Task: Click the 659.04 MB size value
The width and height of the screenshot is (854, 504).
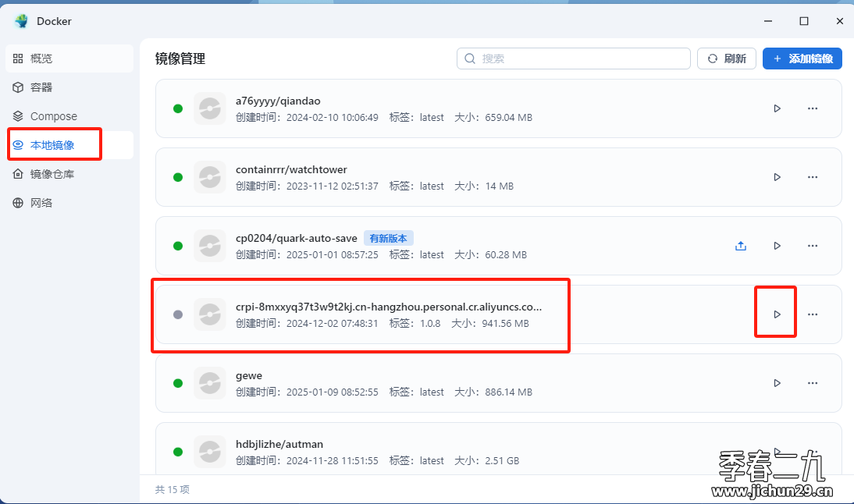Action: [x=509, y=118]
